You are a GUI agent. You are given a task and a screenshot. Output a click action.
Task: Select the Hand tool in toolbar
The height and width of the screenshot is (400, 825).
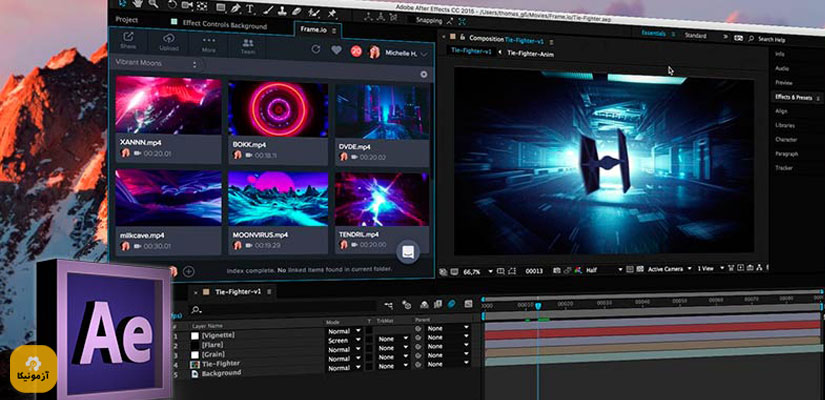[x=137, y=4]
